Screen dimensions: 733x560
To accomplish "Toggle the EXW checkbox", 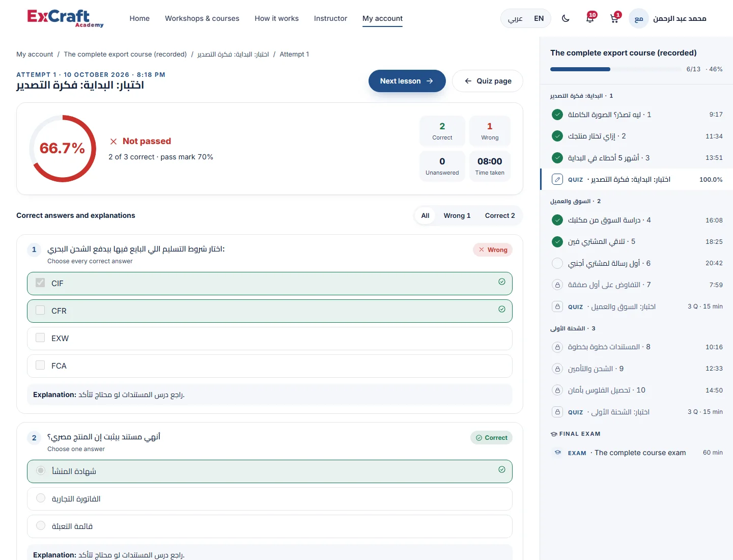I will (x=40, y=338).
